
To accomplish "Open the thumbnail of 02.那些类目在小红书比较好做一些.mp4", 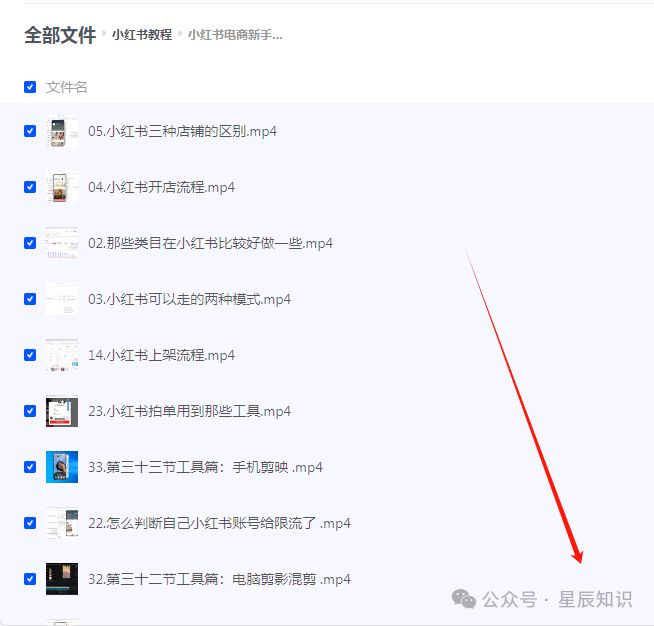I will tap(62, 244).
